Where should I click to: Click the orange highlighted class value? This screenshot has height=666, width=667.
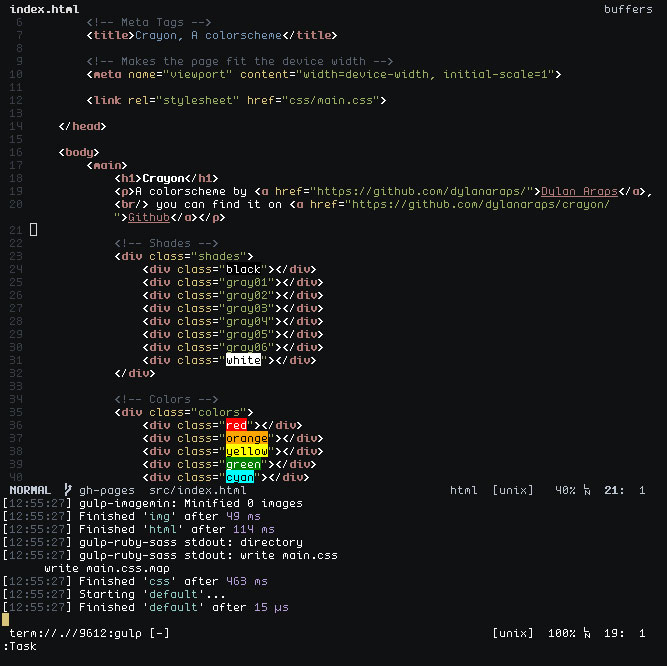(246, 438)
